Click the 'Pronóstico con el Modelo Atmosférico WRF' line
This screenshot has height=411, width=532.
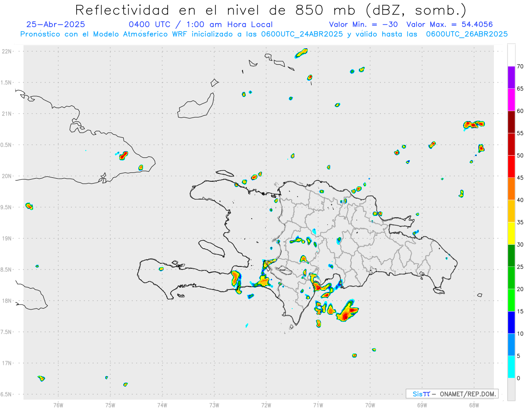[x=264, y=34]
